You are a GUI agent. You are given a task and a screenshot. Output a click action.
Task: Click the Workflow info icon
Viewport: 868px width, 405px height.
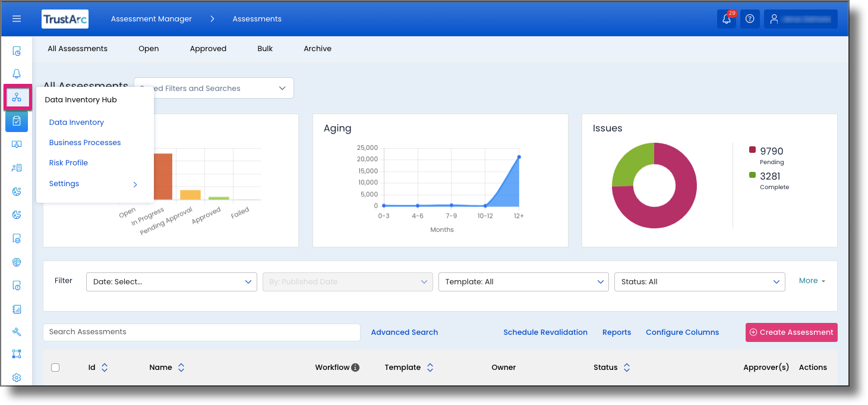pos(355,368)
